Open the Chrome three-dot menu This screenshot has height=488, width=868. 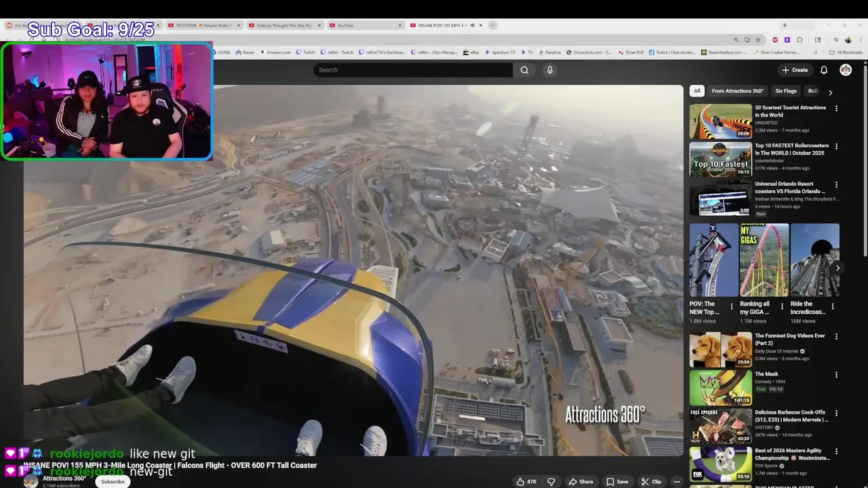[x=860, y=40]
